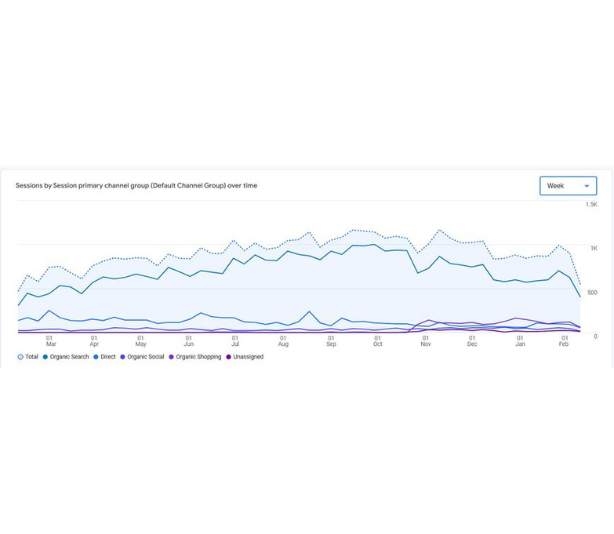Hide the Organic Shopping series
Image resolution: width=614 pixels, height=534 pixels.
coord(198,357)
